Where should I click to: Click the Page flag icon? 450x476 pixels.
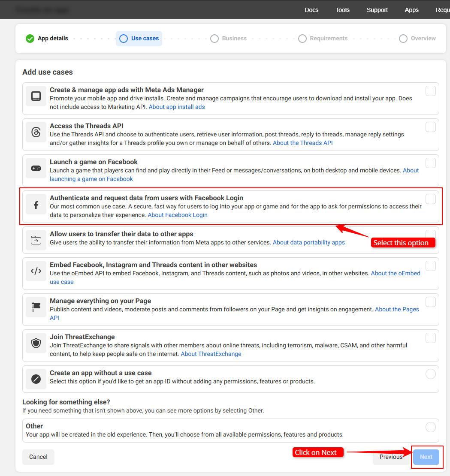coord(36,307)
